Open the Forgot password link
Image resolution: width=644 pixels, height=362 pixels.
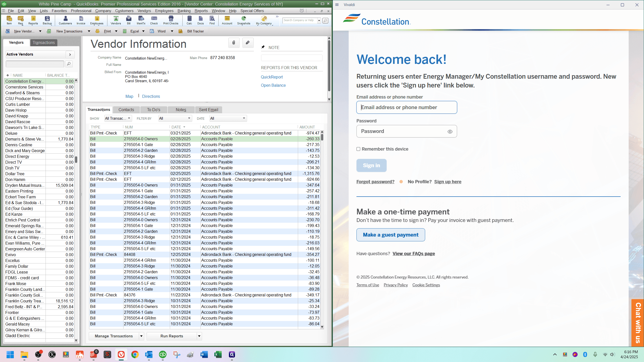pos(375,182)
